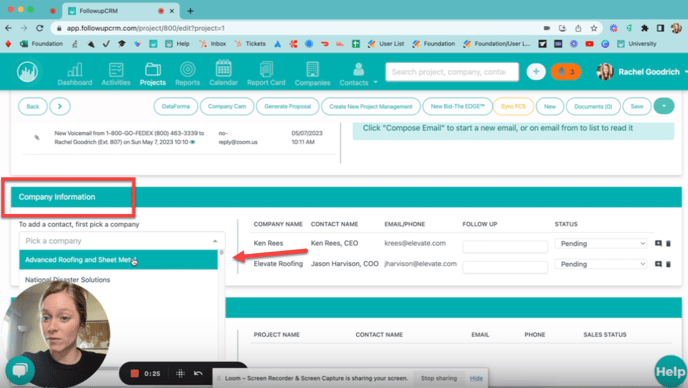
Task: Click the project search field
Action: pyautogui.click(x=452, y=72)
